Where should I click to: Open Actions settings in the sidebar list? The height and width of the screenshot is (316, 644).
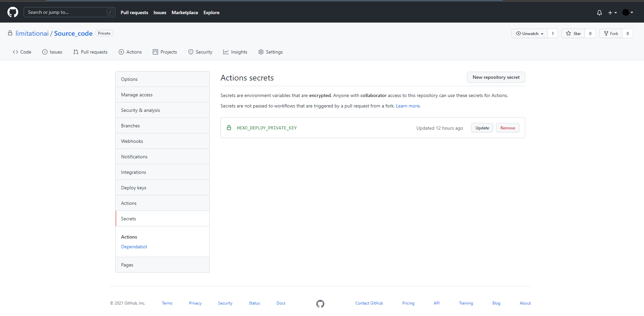point(163,203)
